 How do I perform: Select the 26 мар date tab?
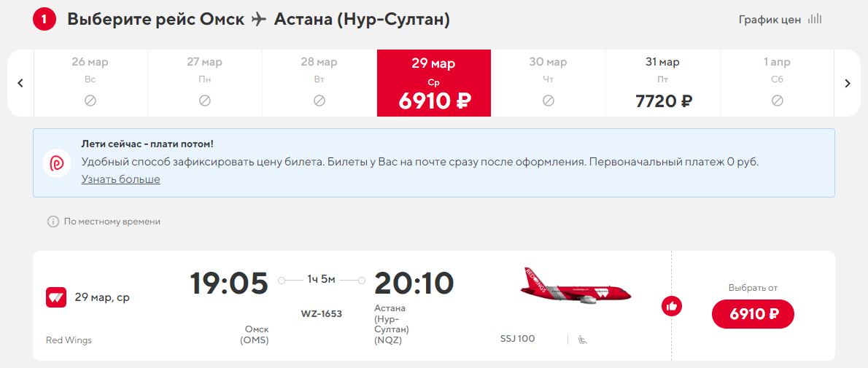(x=90, y=83)
